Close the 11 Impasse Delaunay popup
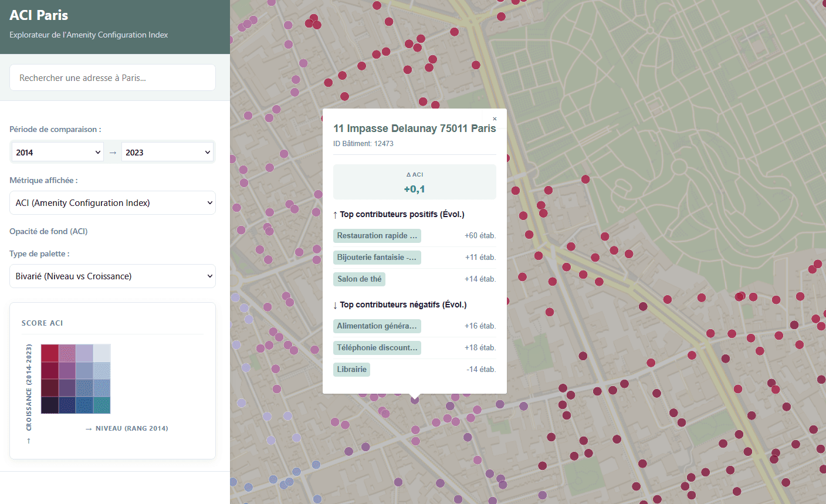826x504 pixels. click(x=495, y=119)
